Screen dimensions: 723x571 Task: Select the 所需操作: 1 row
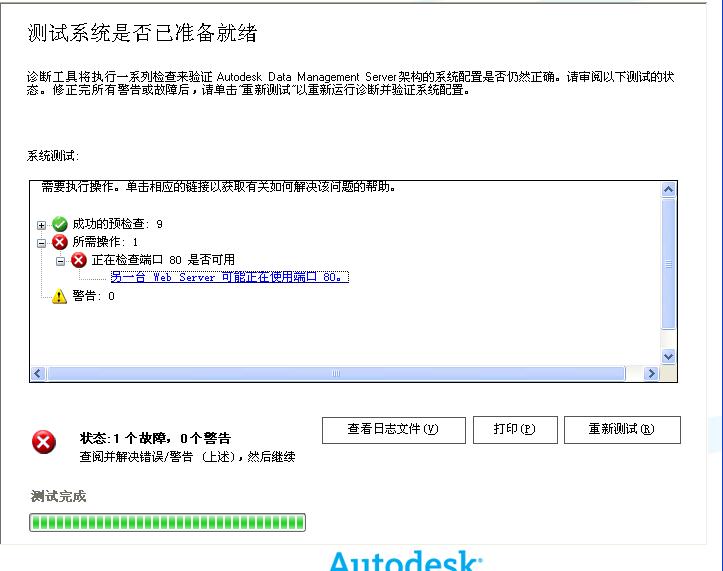pos(105,242)
